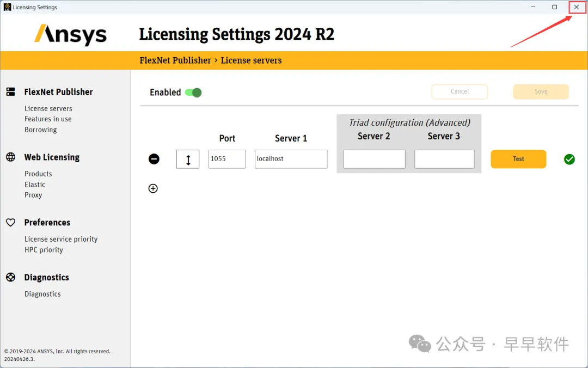Click the FlexNet Publisher server icon
Screen dimensions: 588x368
[x=11, y=91]
